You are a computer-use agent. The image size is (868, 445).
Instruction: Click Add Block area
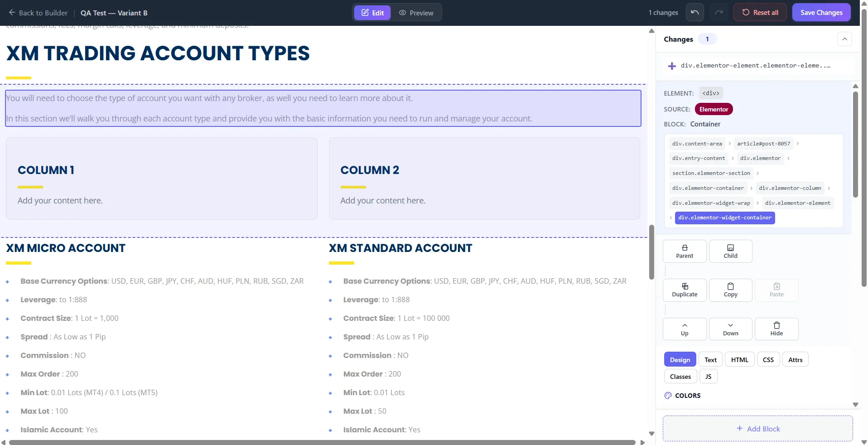(x=757, y=429)
